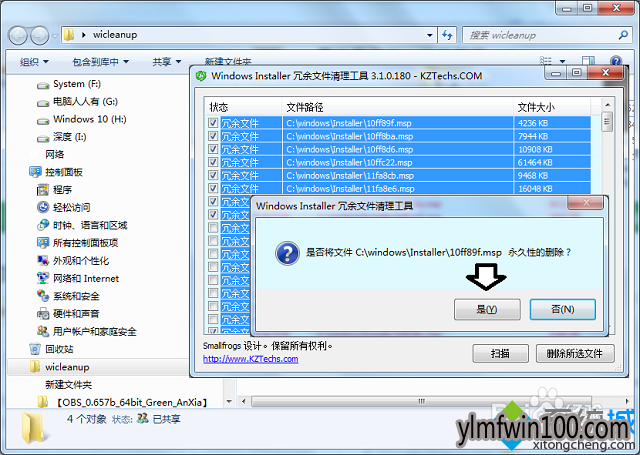Click the 删除所选文件 button
The image size is (640, 455).
[x=575, y=353]
